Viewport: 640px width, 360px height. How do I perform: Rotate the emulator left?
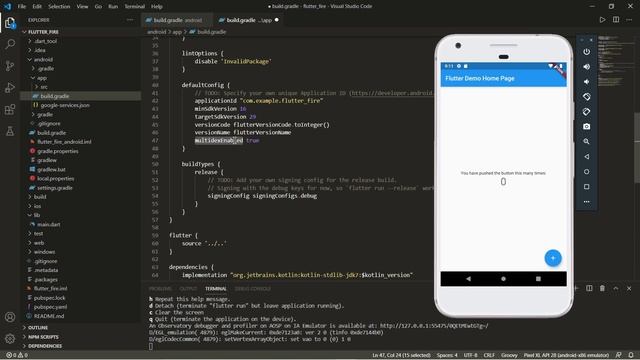(587, 97)
